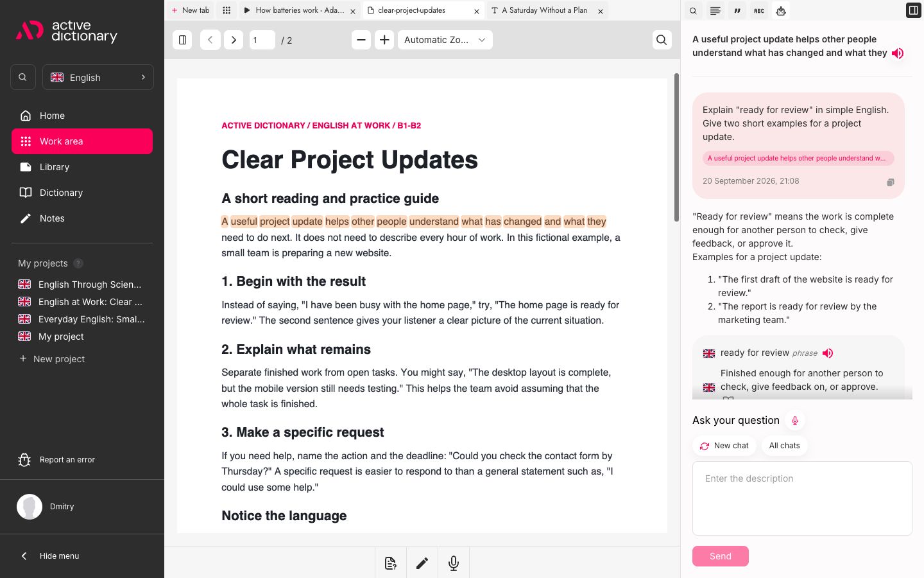Image resolution: width=924 pixels, height=578 pixels.
Task: Play pronunciation of 'ready for review'
Action: [828, 353]
